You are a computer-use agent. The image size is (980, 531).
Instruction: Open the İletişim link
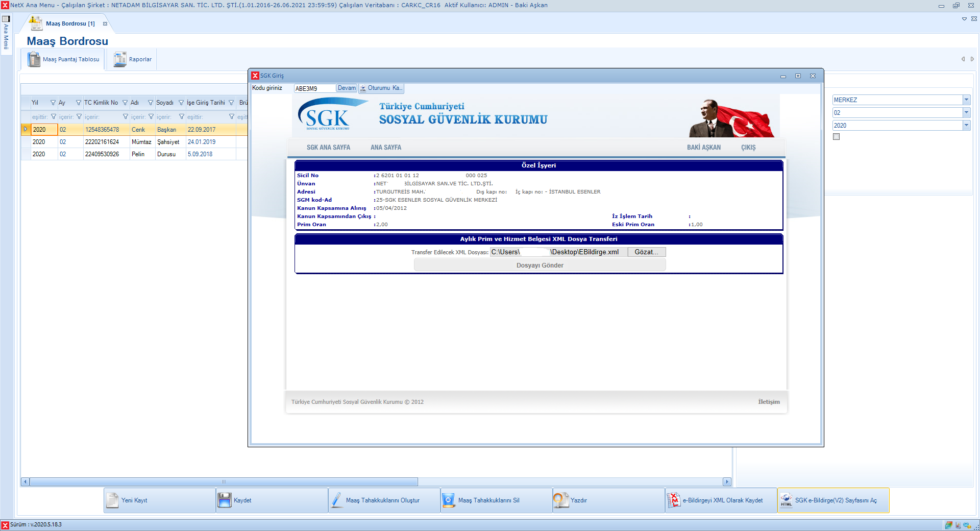[x=769, y=402]
